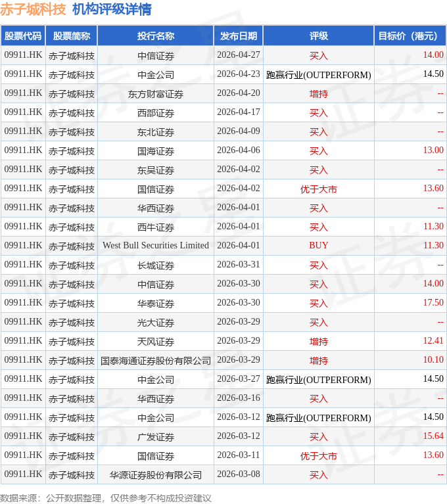Click 天风证券 bank name
Image resolution: width=447 pixels, height=504 pixels.
pyautogui.click(x=156, y=342)
